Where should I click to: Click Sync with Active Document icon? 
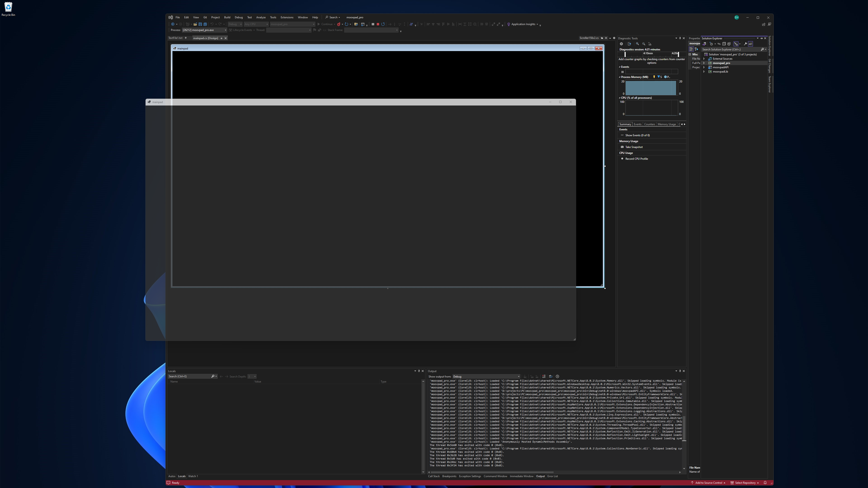(x=719, y=44)
